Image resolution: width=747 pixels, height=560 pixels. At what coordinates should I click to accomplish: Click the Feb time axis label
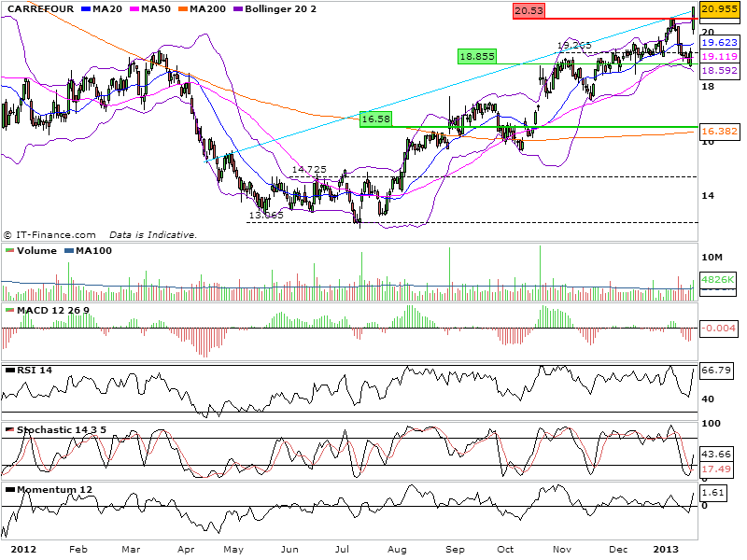(78, 550)
